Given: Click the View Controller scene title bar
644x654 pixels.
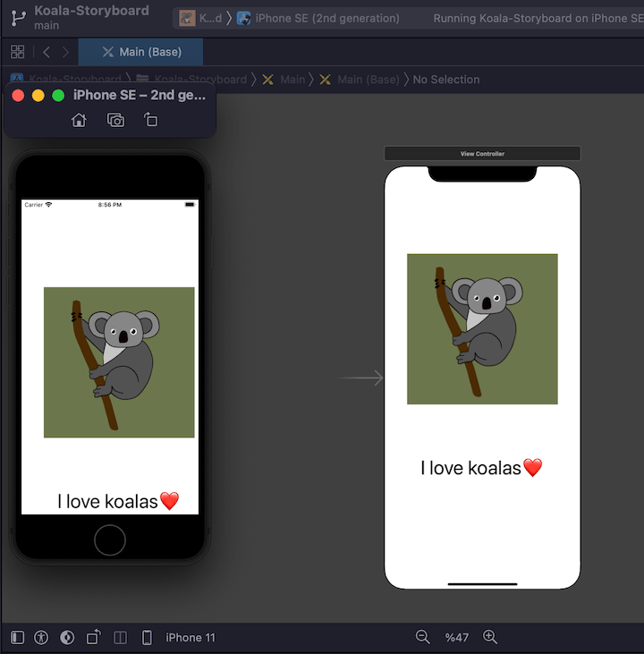Looking at the screenshot, I should (x=482, y=154).
